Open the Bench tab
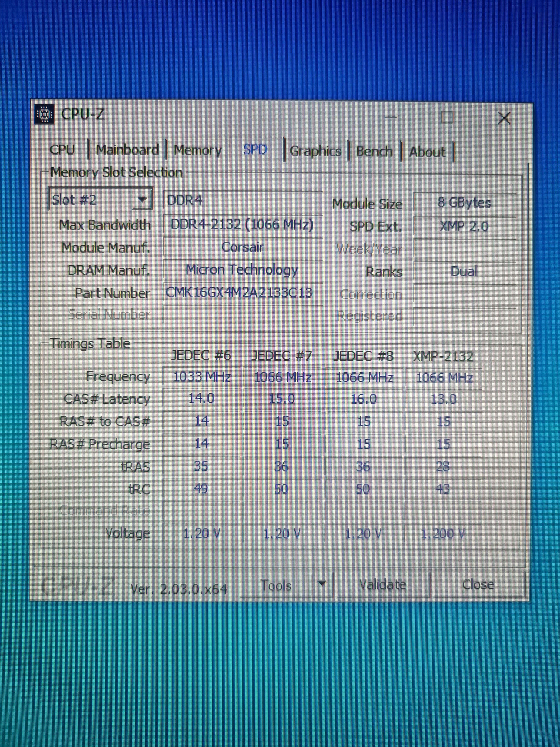Image resolution: width=560 pixels, height=747 pixels. (x=374, y=152)
